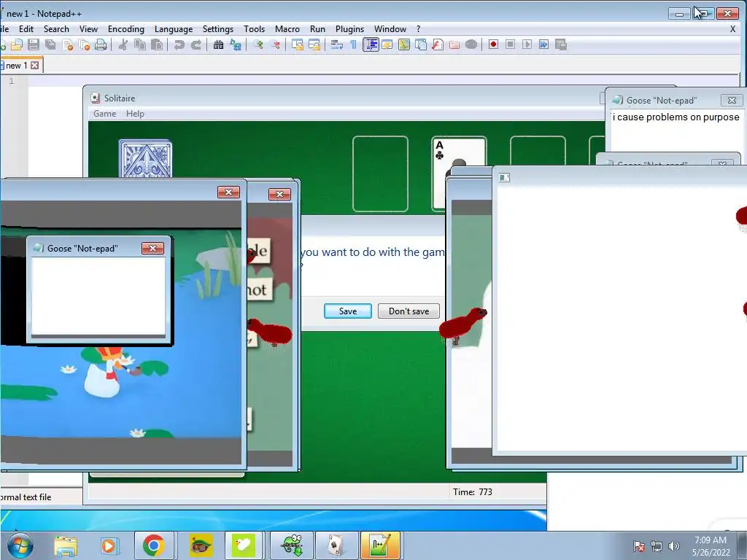Open the Edit menu in Notepad++
Viewport: 747px width, 560px height.
click(x=26, y=29)
